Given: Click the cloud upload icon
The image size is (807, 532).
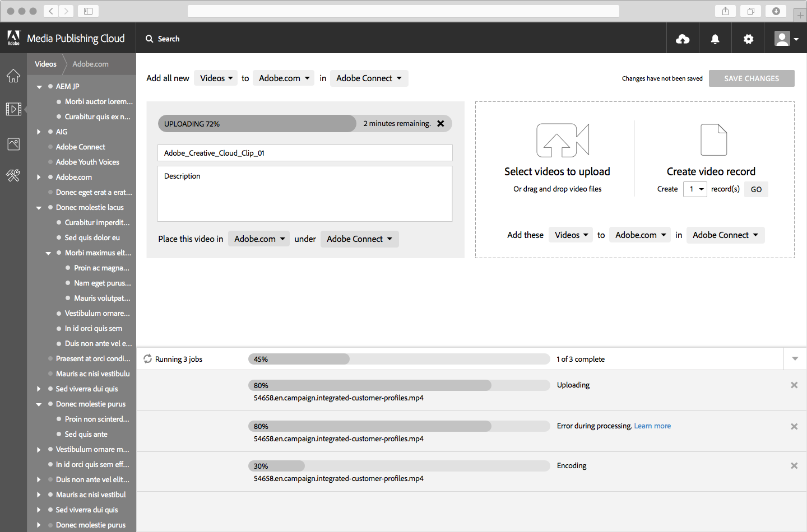Looking at the screenshot, I should click(x=683, y=39).
